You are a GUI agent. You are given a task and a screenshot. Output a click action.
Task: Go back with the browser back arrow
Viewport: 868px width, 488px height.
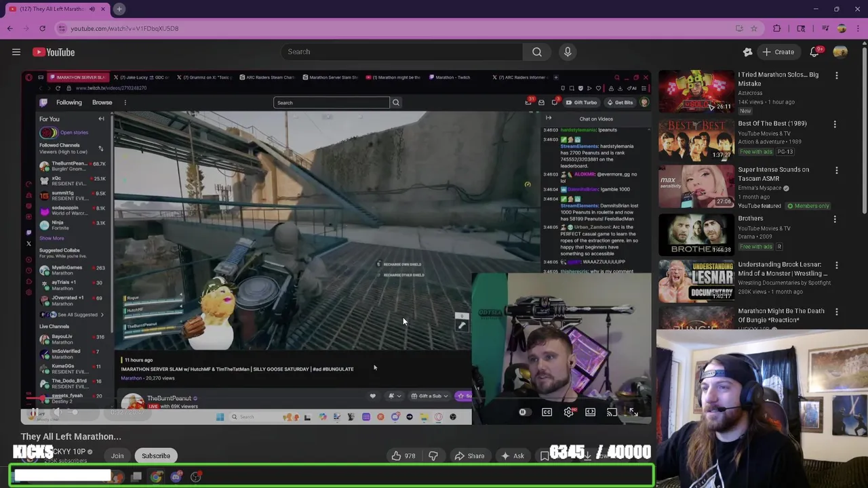[10, 28]
